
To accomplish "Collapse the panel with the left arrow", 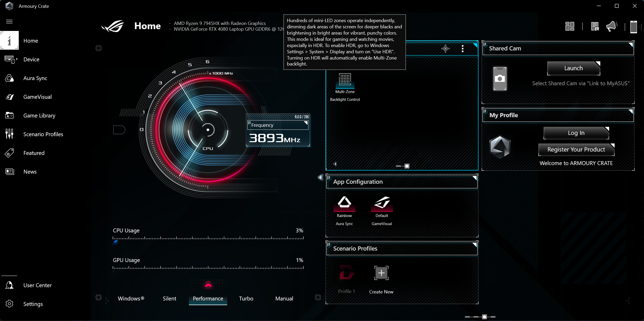I will coord(320,177).
